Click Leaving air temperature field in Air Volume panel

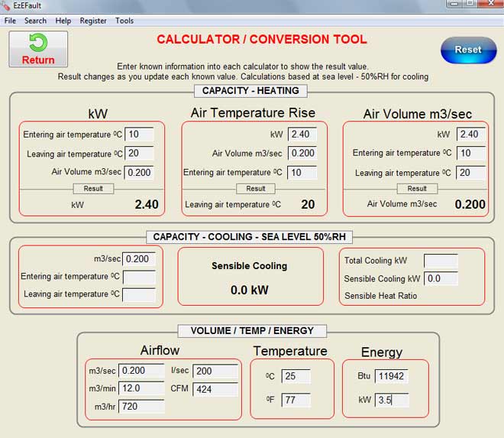click(x=470, y=173)
